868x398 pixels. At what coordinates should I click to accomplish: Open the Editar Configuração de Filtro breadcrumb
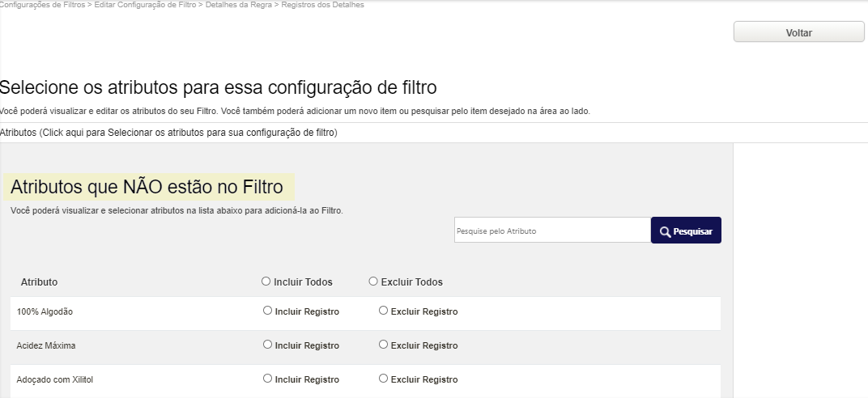pos(145,4)
